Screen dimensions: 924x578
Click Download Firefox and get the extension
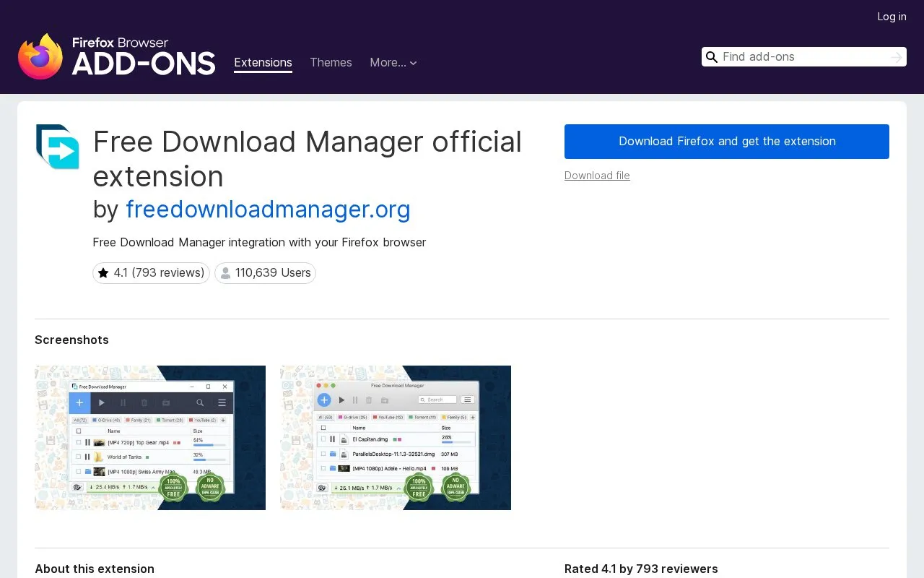(727, 142)
